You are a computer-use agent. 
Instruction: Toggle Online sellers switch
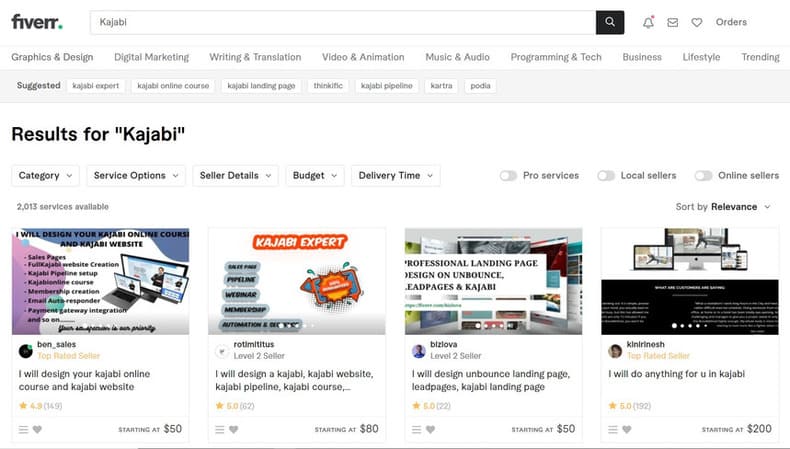703,175
